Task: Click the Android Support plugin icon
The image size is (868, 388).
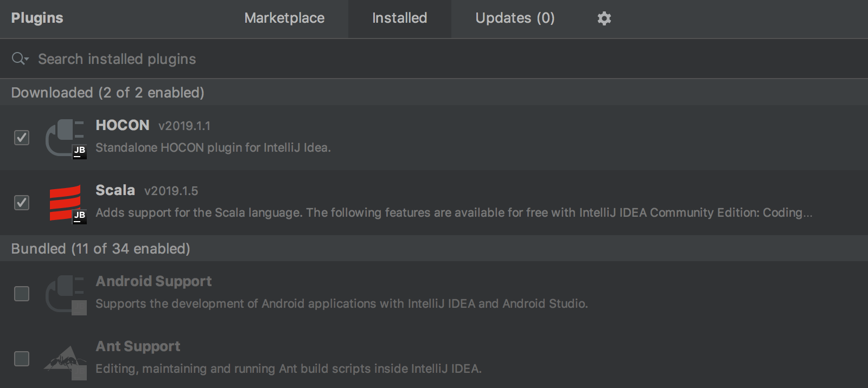Action: [66, 294]
